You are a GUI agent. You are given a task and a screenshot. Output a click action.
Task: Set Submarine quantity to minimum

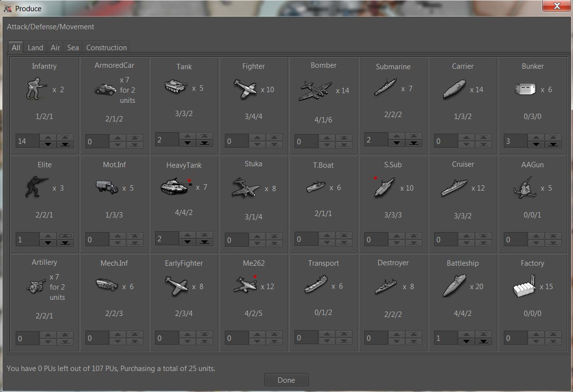tap(414, 143)
